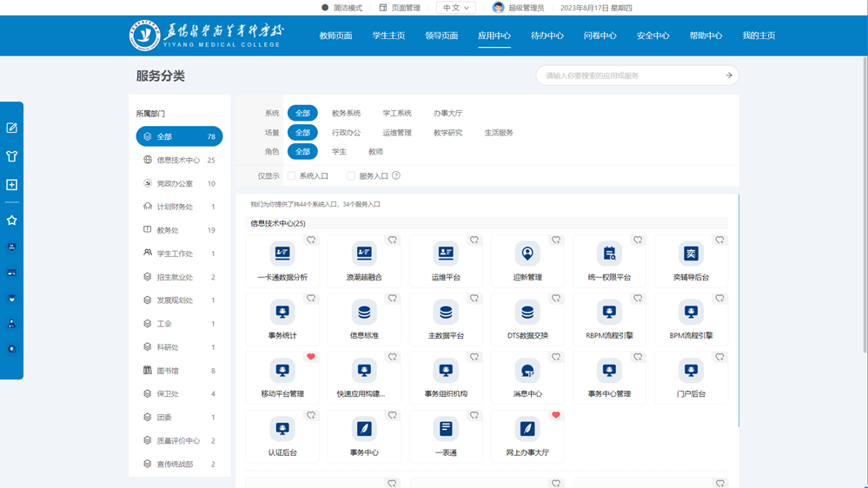Switch to 问卷中心 tab
This screenshot has width=868, height=488.
[x=600, y=36]
